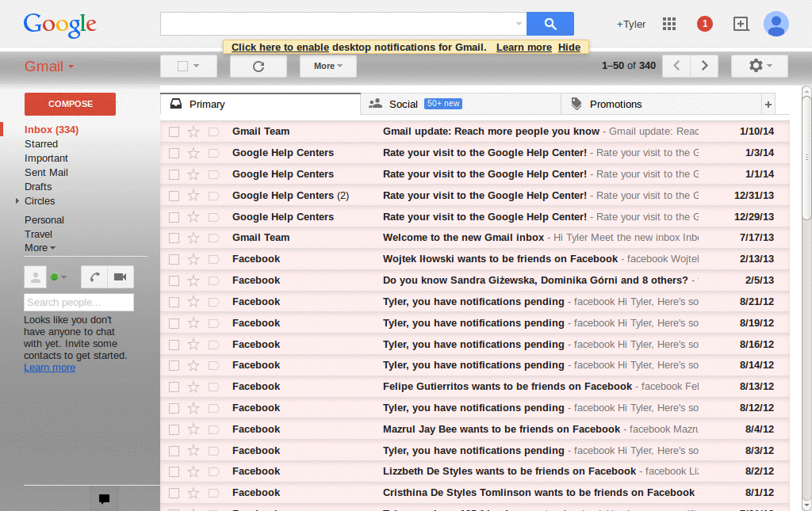Open the account profile avatar
The width and height of the screenshot is (812, 511).
pyautogui.click(x=776, y=24)
